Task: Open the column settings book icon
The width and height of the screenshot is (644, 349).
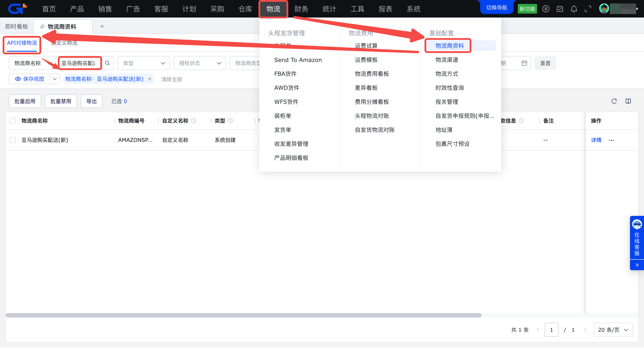Action: 628,101
